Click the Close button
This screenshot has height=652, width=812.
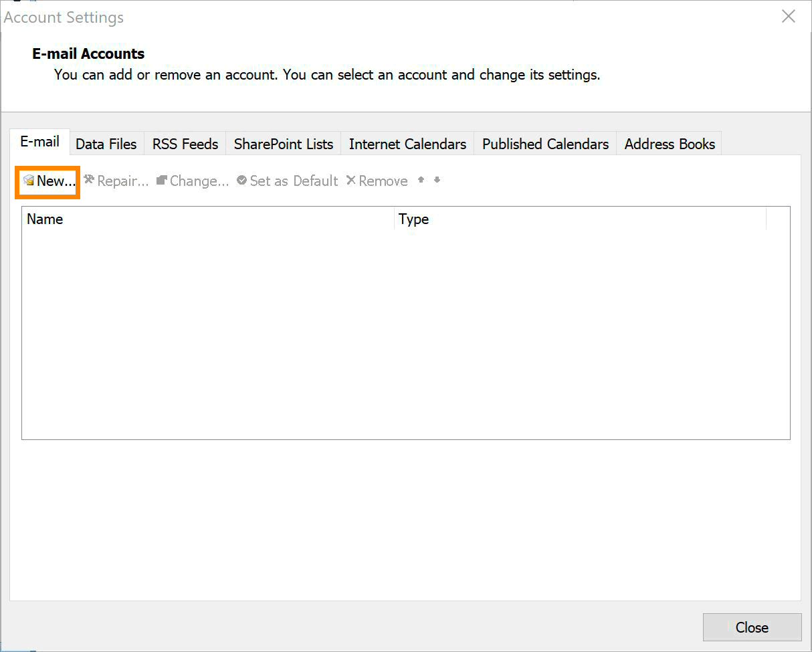pyautogui.click(x=752, y=627)
